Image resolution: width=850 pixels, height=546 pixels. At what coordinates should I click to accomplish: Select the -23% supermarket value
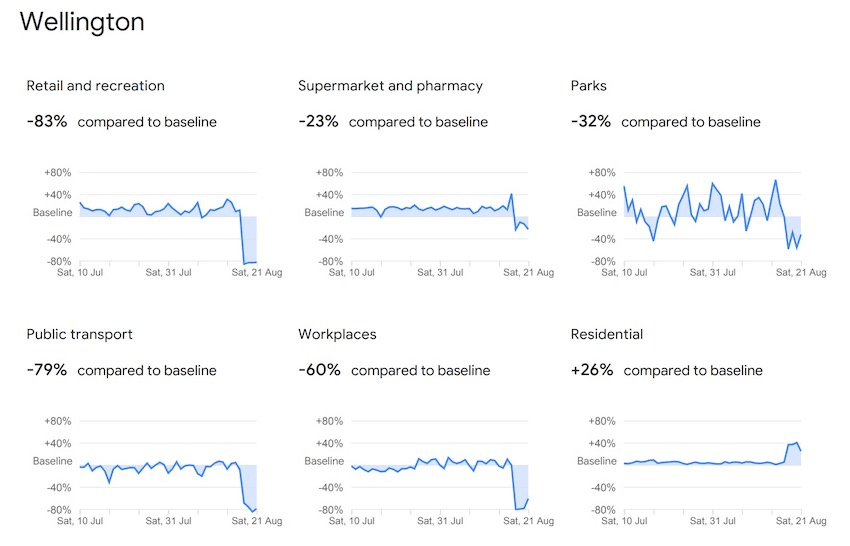click(x=318, y=122)
